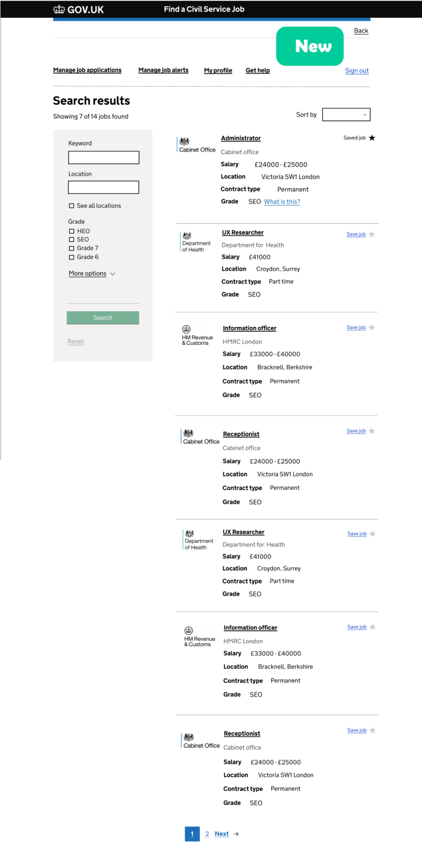Viewport: 422px width, 868px height.
Task: Click star beside first Information officer job
Action: [x=372, y=327]
